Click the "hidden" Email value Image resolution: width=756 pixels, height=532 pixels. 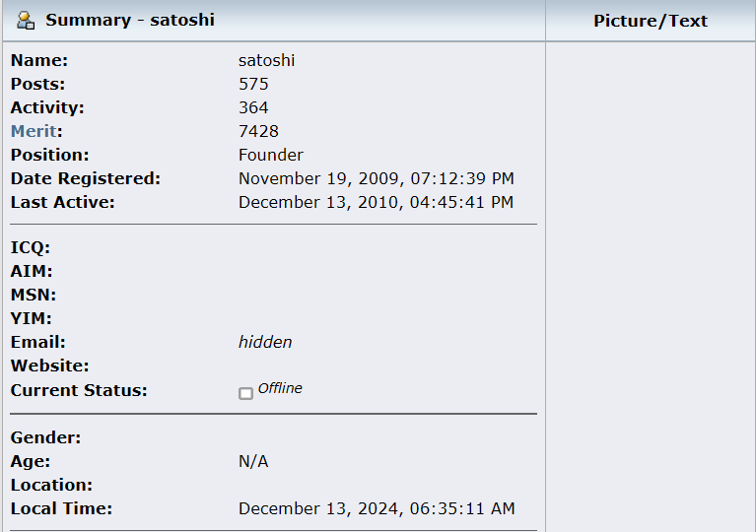pyautogui.click(x=265, y=342)
